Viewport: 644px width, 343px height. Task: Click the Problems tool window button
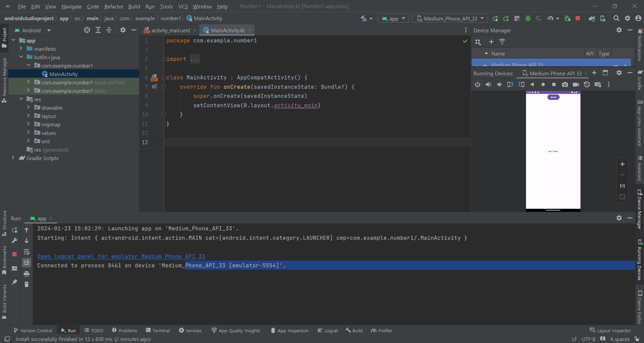(124, 331)
